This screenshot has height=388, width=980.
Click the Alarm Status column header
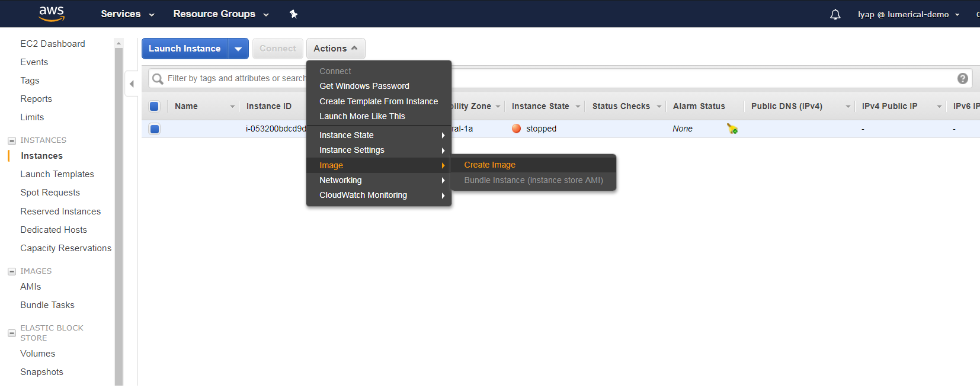[x=699, y=107]
